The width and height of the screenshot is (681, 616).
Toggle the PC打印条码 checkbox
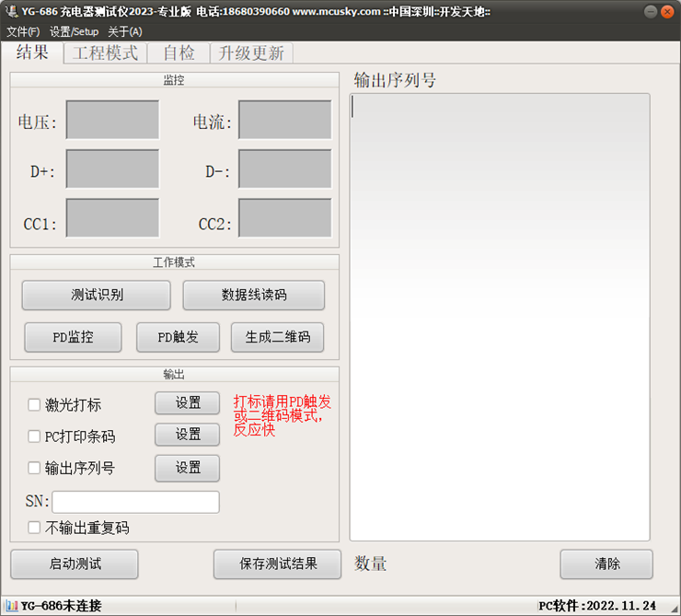coord(34,436)
